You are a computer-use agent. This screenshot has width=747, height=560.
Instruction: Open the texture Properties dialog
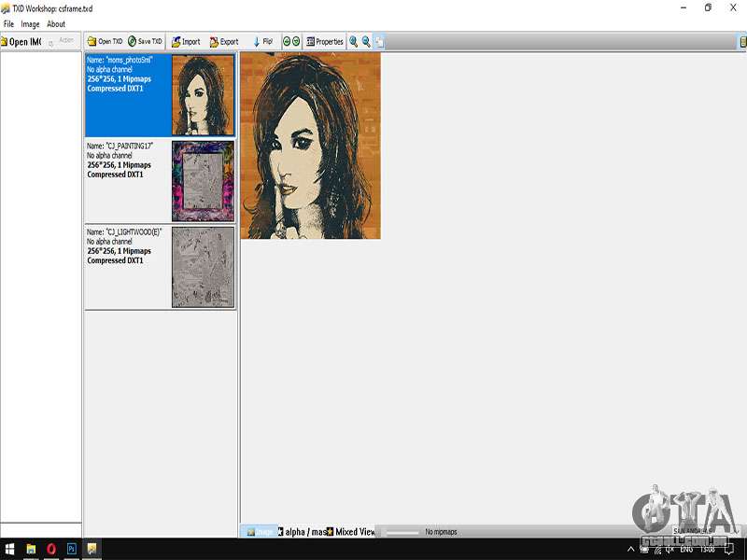pos(324,42)
